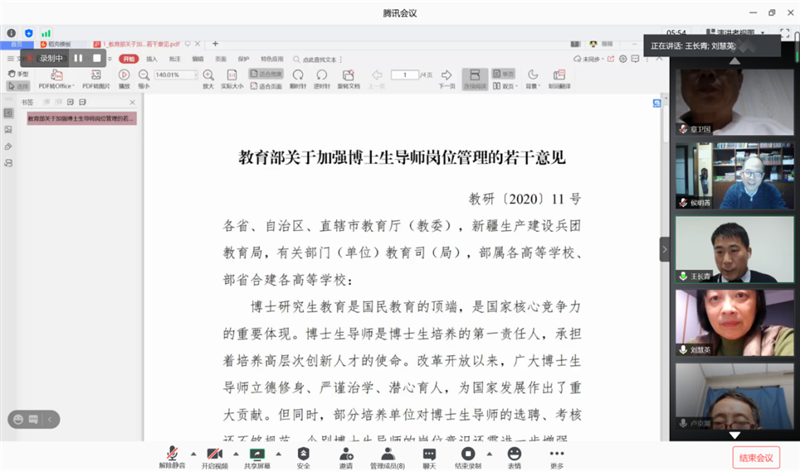Open the 插入 ribbon tab
800x471 pixels.
click(x=152, y=59)
